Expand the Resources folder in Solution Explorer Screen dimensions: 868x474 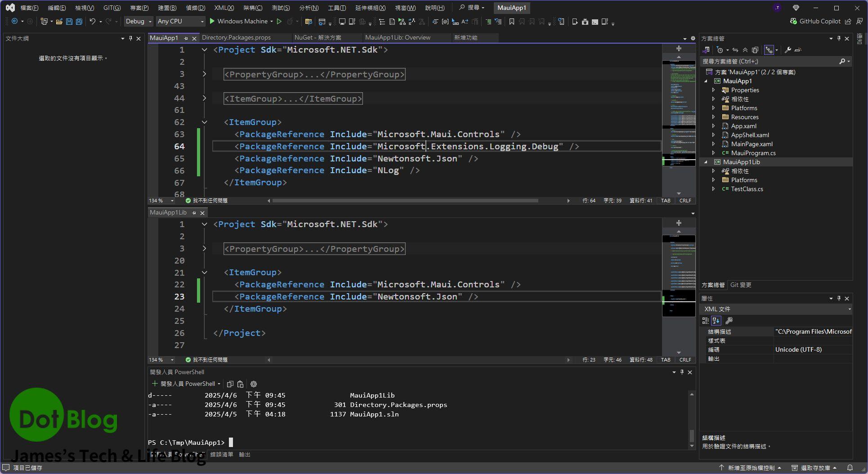713,117
